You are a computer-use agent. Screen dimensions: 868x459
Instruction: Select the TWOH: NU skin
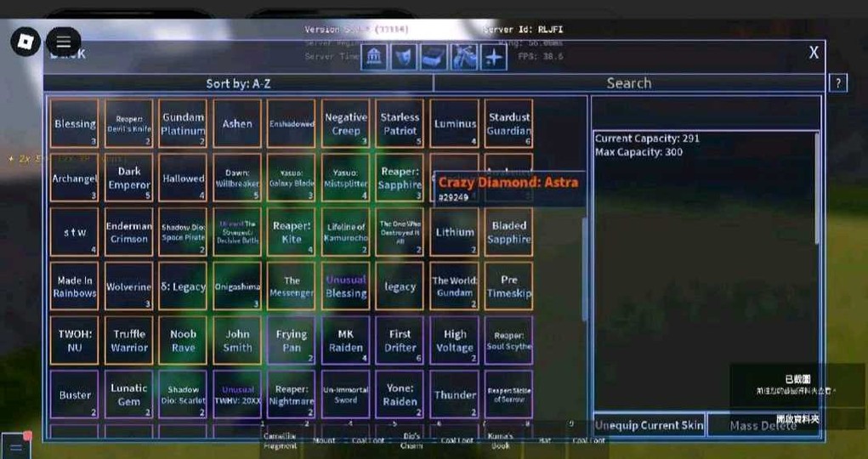(74, 341)
